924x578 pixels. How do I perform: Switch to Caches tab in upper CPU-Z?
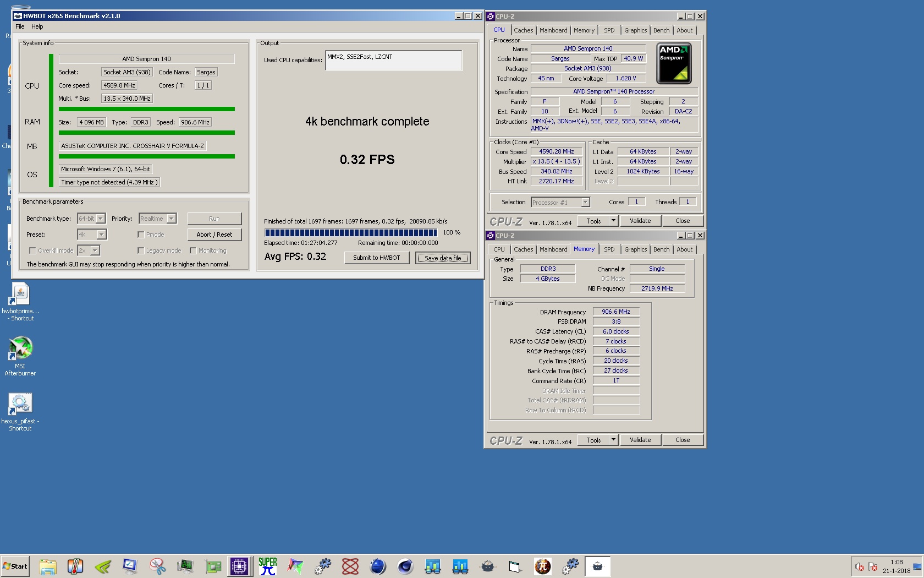tap(523, 30)
